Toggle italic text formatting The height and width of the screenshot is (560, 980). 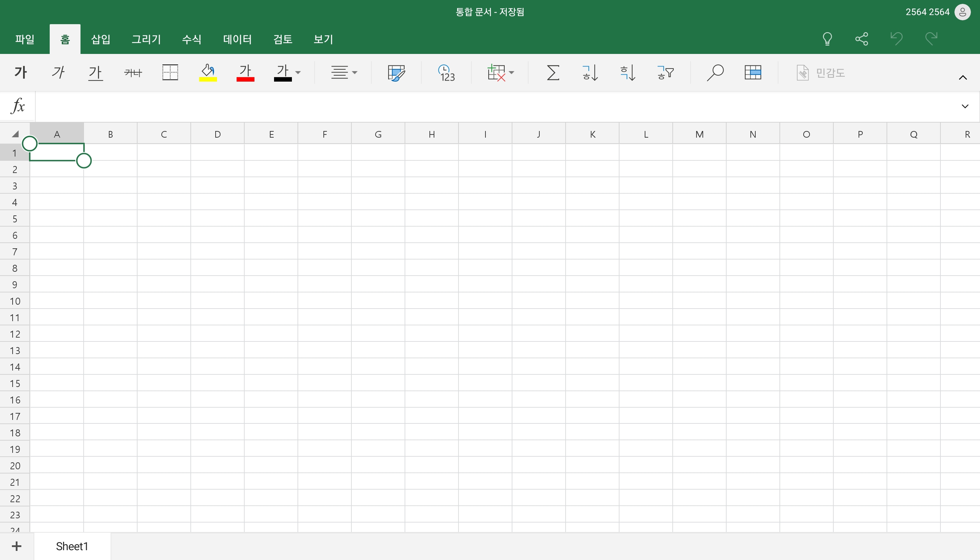pos(58,72)
